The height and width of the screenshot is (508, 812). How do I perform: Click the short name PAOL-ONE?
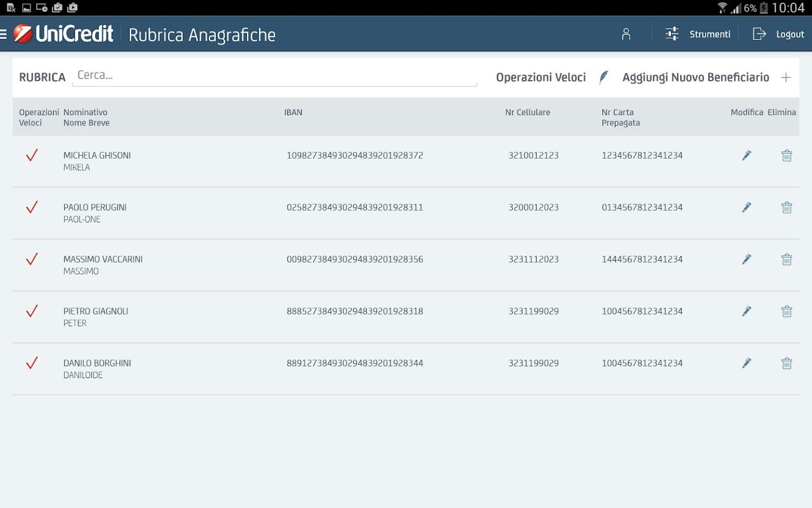click(x=82, y=219)
